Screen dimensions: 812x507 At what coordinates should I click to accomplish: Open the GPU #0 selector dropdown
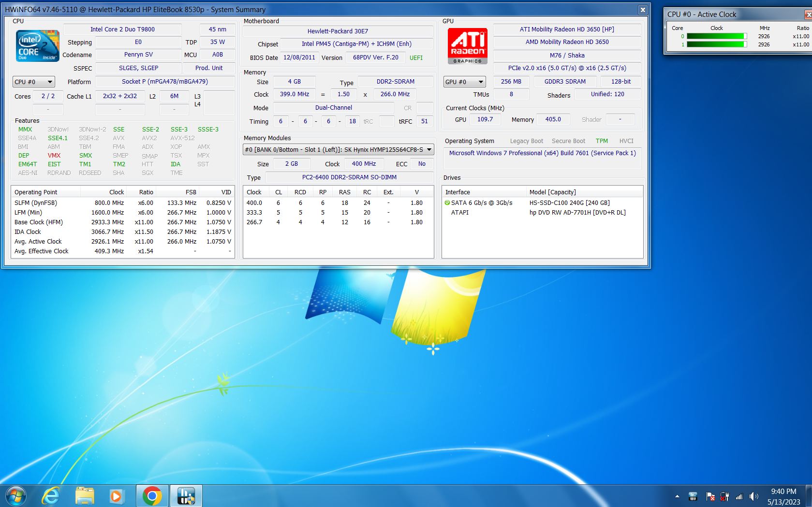[464, 82]
